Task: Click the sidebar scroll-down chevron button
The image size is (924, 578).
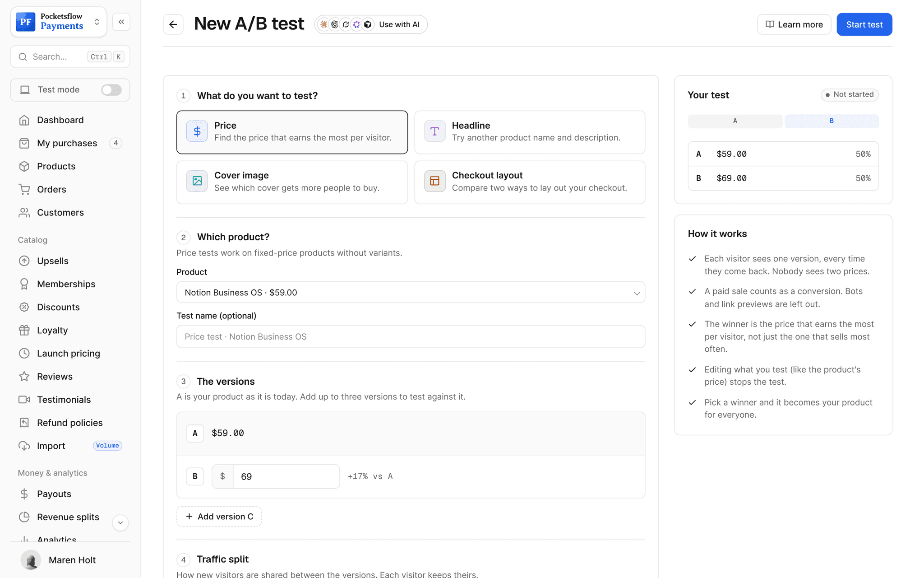Action: [120, 523]
